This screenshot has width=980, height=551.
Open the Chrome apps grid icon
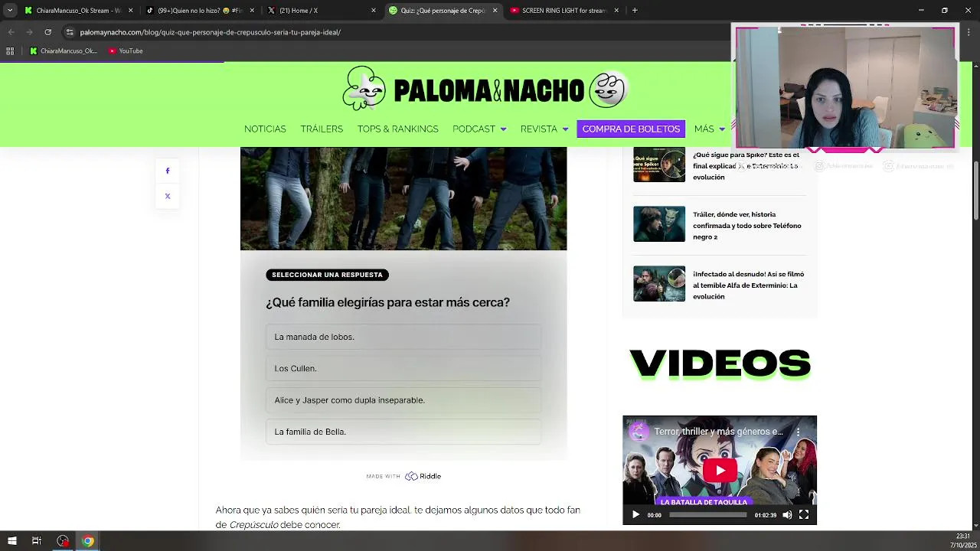coord(10,51)
